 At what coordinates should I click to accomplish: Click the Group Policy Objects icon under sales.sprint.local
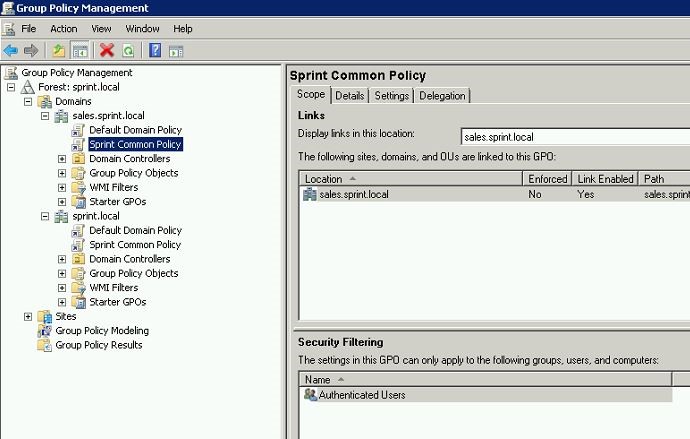point(78,173)
